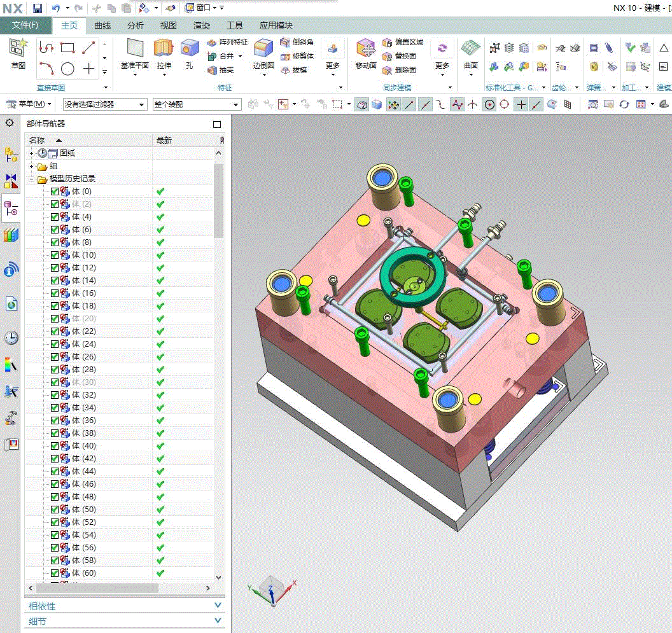
Task: Click the Trim Body (修剪体) tool
Action: coord(297,56)
